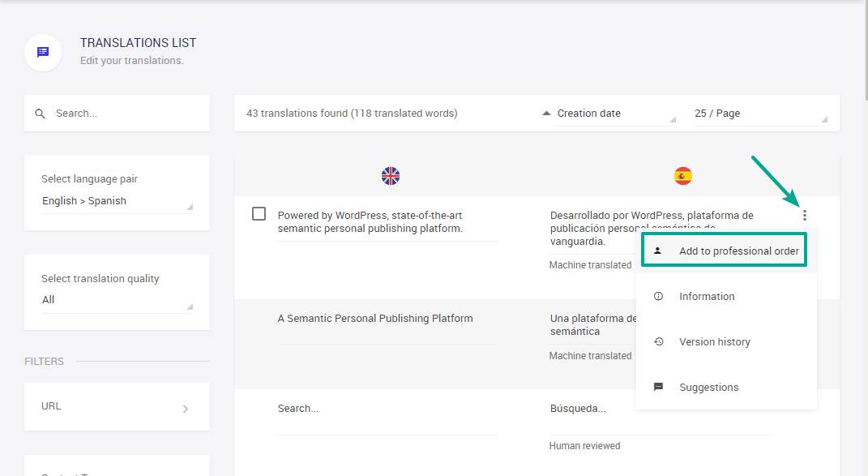Choose Suggestions from the context menu
The image size is (868, 476).
pyautogui.click(x=708, y=388)
